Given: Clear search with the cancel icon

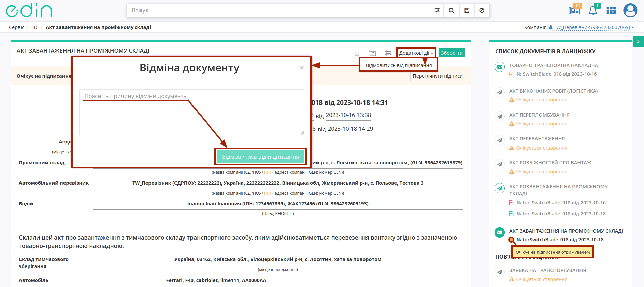Looking at the screenshot, I should 482,10.
